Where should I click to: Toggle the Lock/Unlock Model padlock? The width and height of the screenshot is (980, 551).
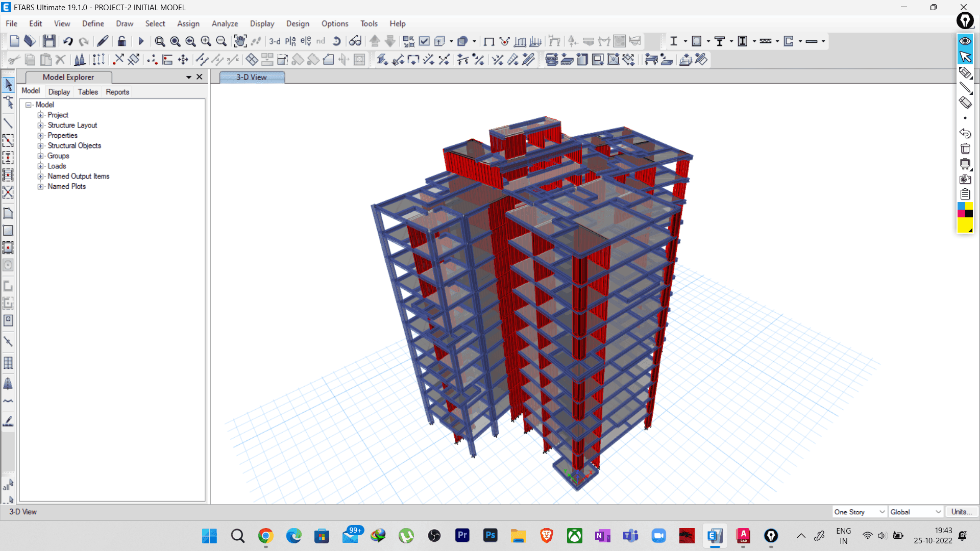coord(121,41)
